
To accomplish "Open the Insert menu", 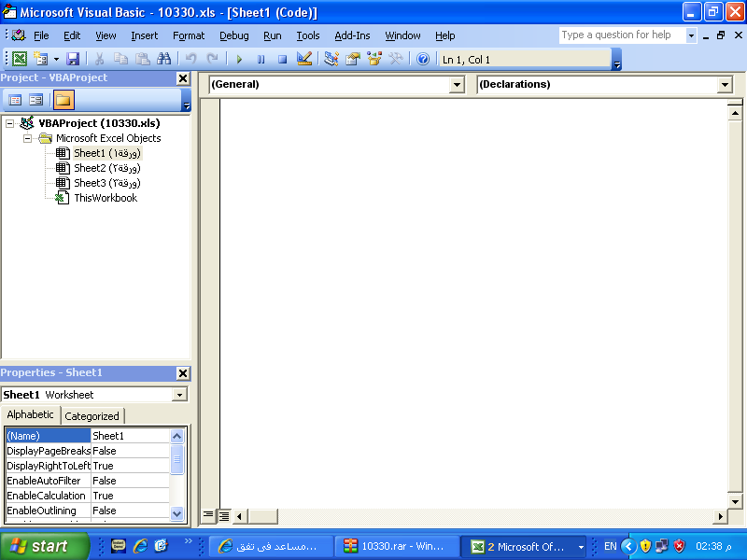I will 145,35.
